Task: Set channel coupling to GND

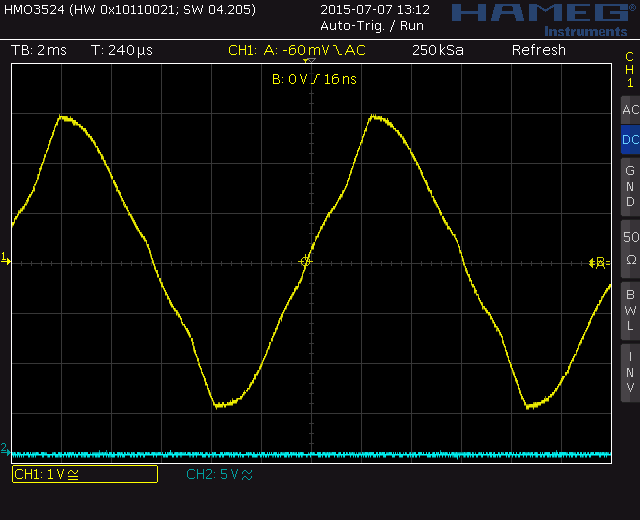Action: 630,186
